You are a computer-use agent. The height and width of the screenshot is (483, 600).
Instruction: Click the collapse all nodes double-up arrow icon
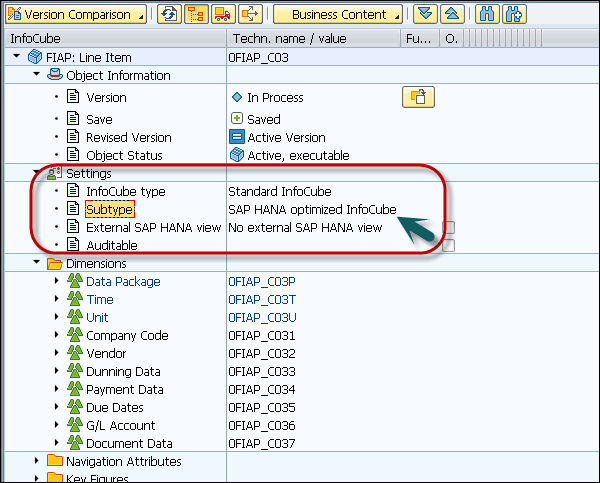click(x=451, y=15)
